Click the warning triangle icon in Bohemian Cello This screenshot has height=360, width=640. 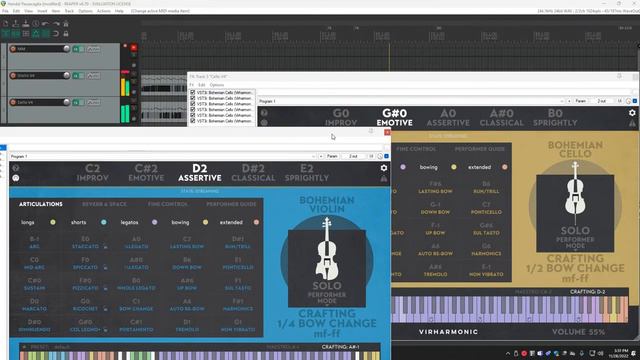(632, 123)
